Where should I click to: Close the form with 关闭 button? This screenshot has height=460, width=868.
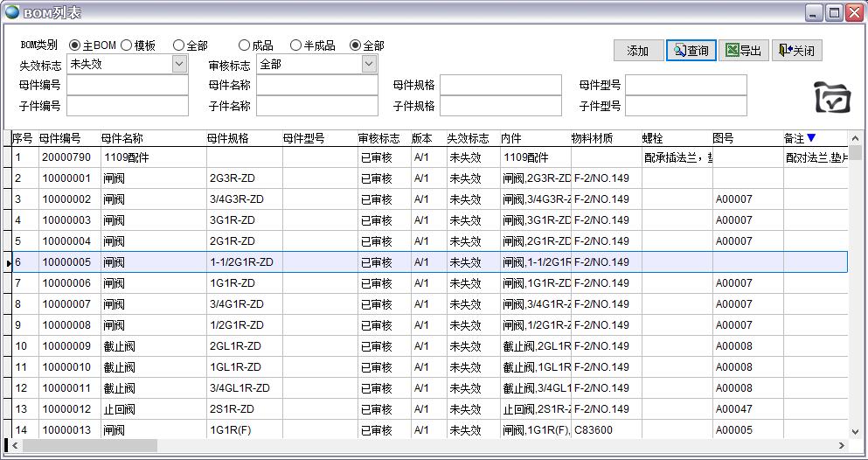tap(796, 51)
